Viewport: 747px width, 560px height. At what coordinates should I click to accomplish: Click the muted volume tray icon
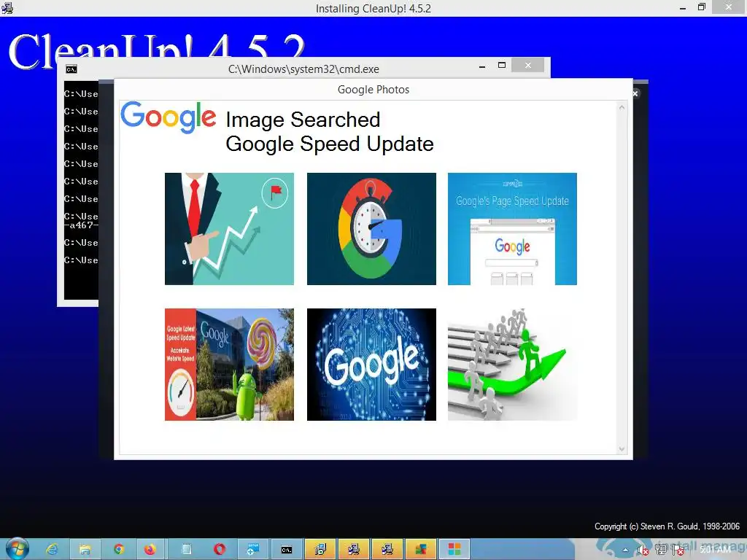[x=643, y=551]
